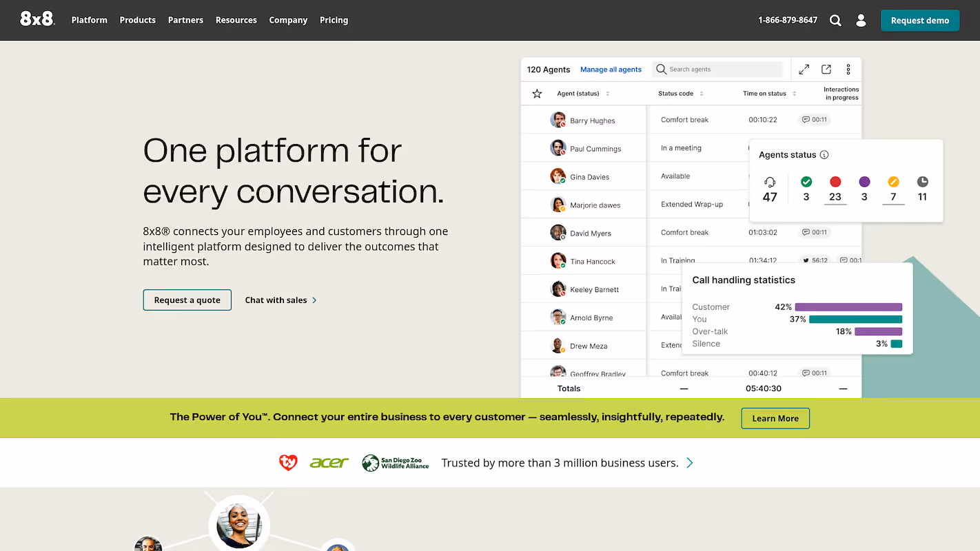Click the 01:03:02 time value
980x551 pixels.
tap(763, 233)
